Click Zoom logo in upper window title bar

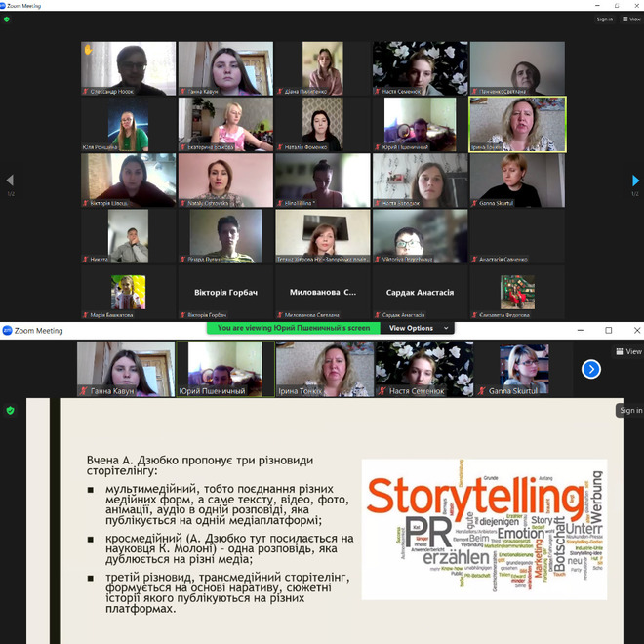(x=6, y=5)
